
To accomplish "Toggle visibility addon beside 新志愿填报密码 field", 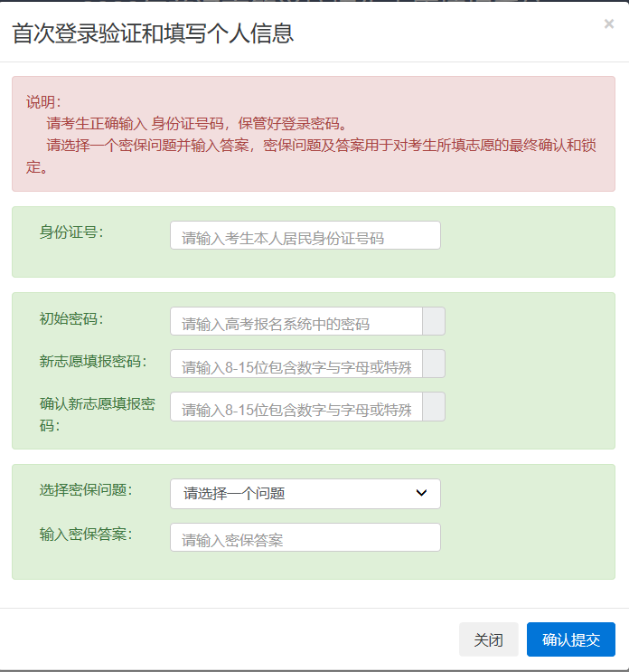I will tap(433, 364).
